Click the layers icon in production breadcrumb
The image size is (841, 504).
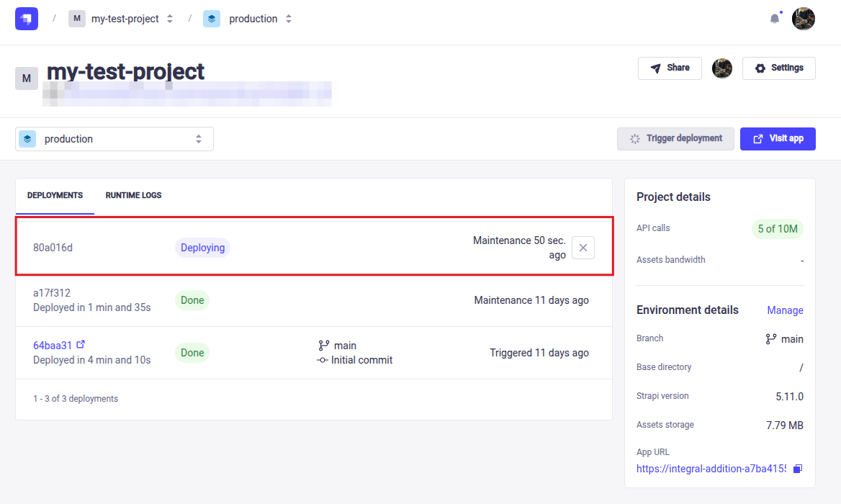pos(212,19)
